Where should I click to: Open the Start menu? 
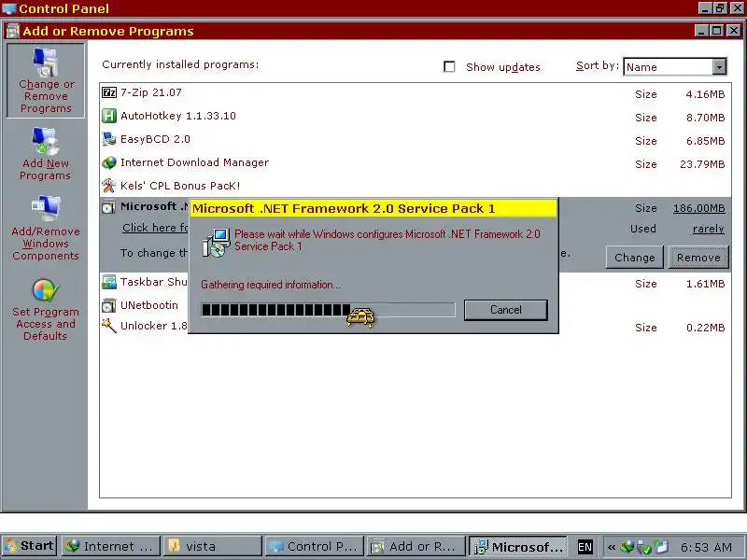[30, 546]
